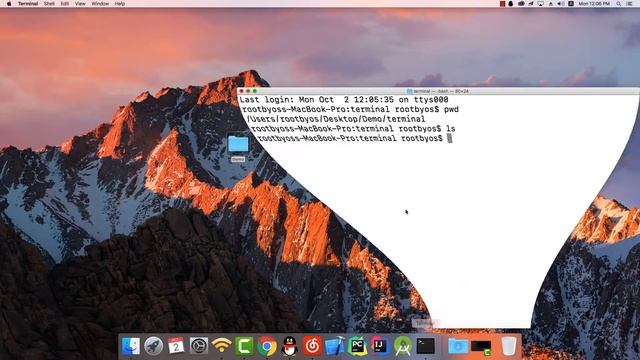This screenshot has height=360, width=640.
Task: Open the Trash in the dock
Action: click(x=509, y=346)
